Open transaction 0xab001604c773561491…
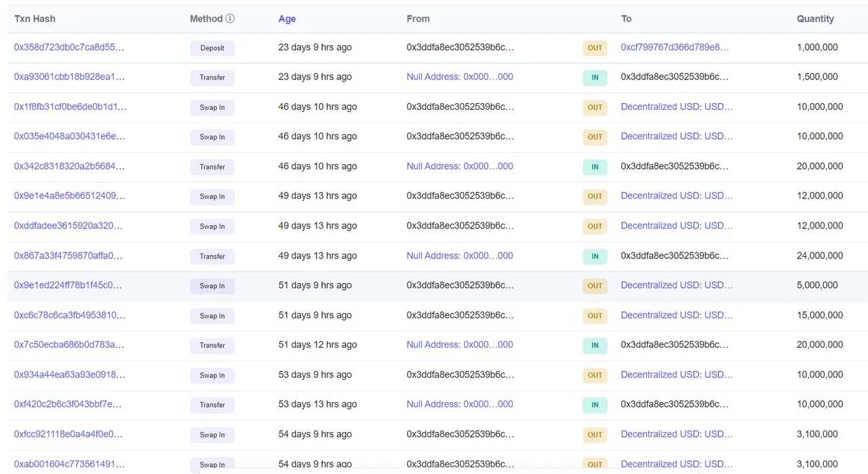Screen dimensions: 868x474 [x=69, y=464]
